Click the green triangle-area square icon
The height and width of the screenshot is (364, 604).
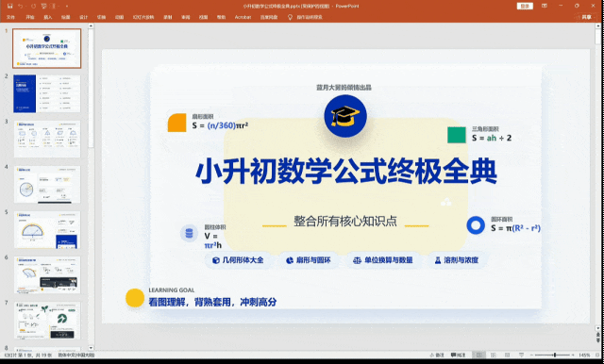(x=457, y=135)
